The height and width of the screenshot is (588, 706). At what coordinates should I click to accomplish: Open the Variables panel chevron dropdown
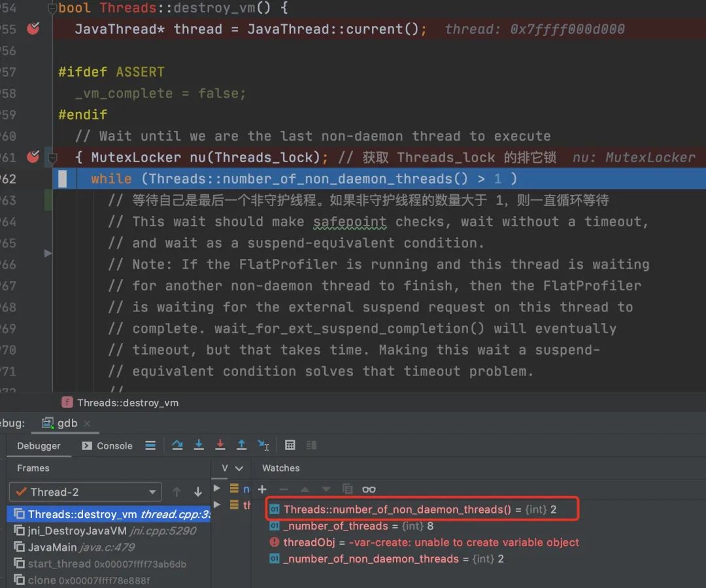(x=239, y=468)
